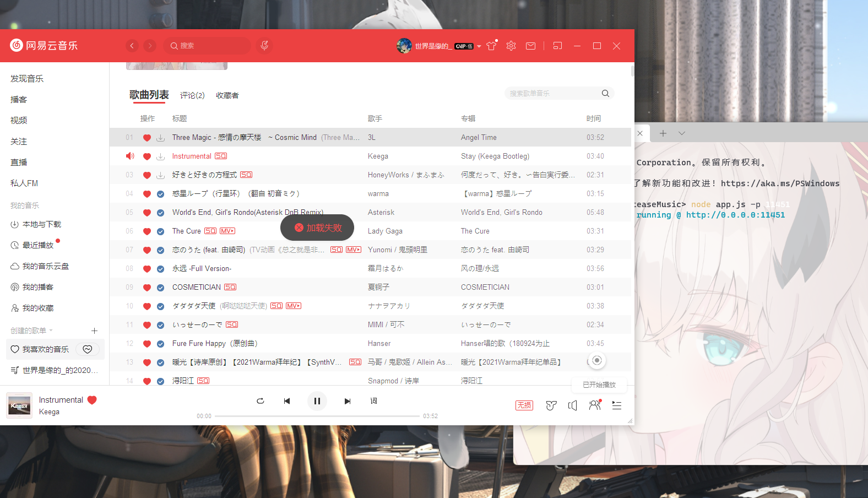Add new tab in terminal window
868x498 pixels.
click(x=663, y=133)
